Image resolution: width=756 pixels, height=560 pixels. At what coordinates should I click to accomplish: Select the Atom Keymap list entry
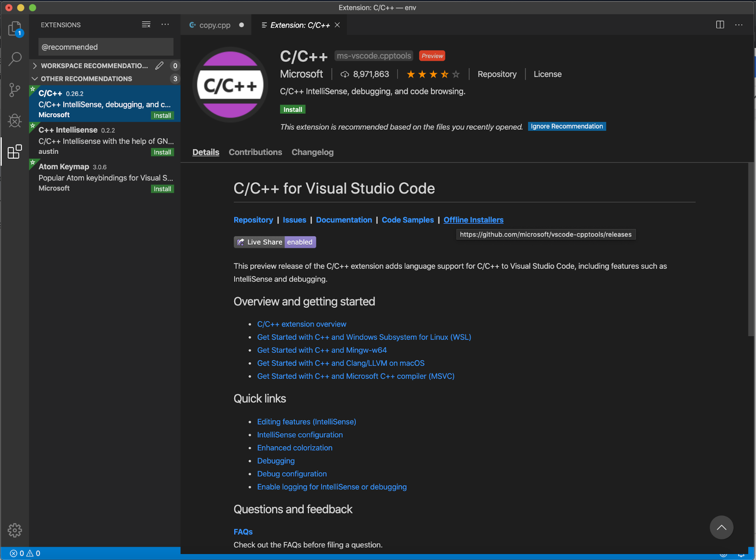[x=105, y=177]
